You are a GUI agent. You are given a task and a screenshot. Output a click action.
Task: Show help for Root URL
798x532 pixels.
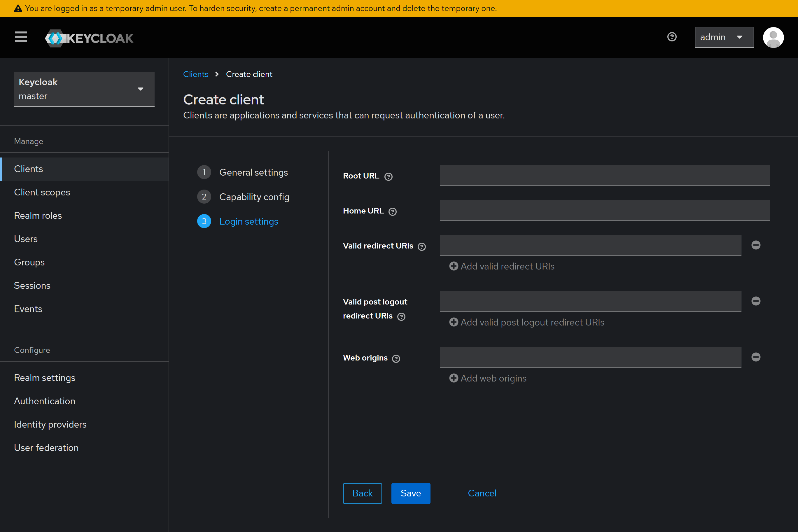pos(388,176)
